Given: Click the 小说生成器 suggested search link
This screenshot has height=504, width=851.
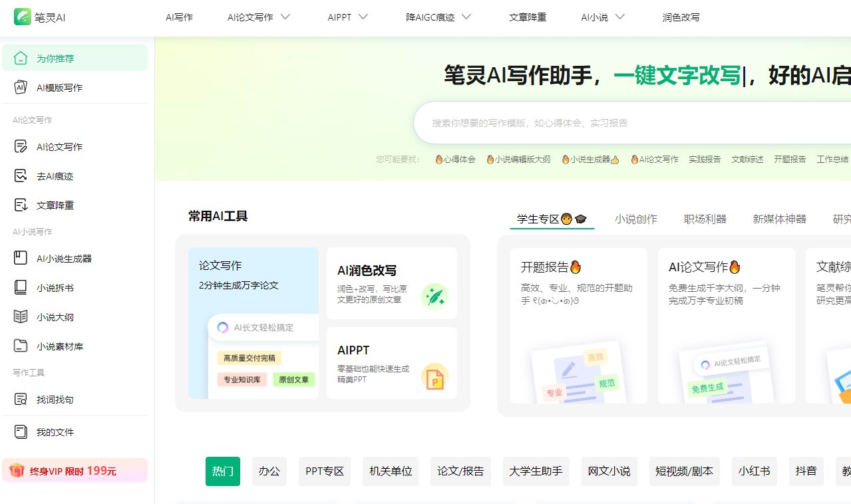Looking at the screenshot, I should click(x=591, y=160).
